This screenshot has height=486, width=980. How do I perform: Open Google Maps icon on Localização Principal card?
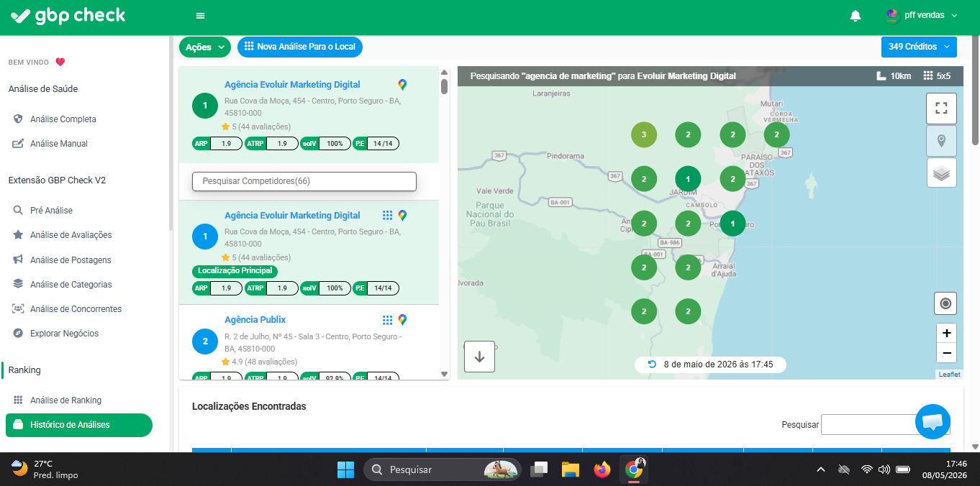(402, 216)
